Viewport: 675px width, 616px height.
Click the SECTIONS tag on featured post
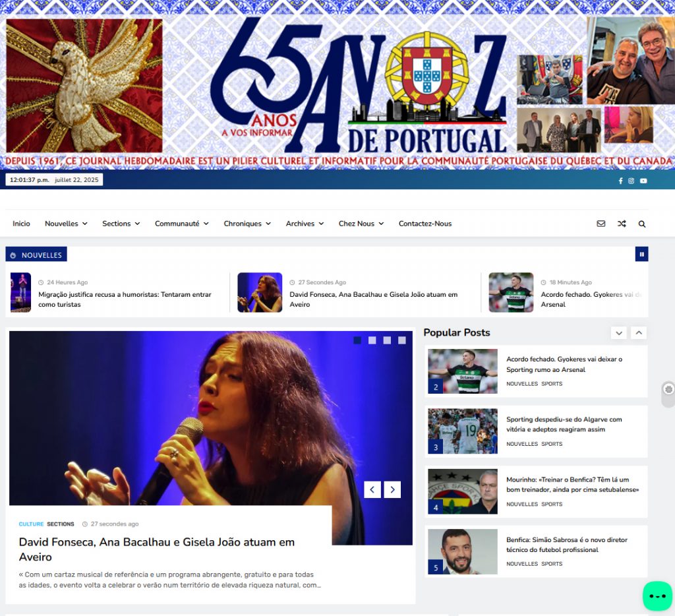(60, 524)
